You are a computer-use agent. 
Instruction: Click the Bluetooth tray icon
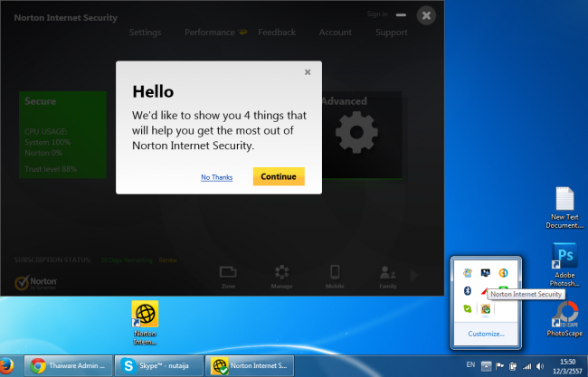pyautogui.click(x=468, y=290)
